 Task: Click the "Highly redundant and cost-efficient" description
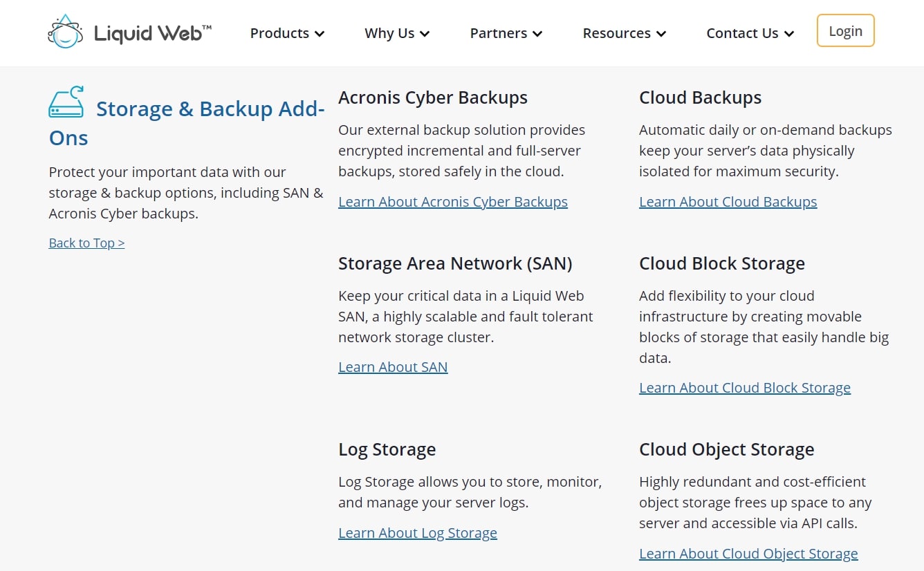755,503
